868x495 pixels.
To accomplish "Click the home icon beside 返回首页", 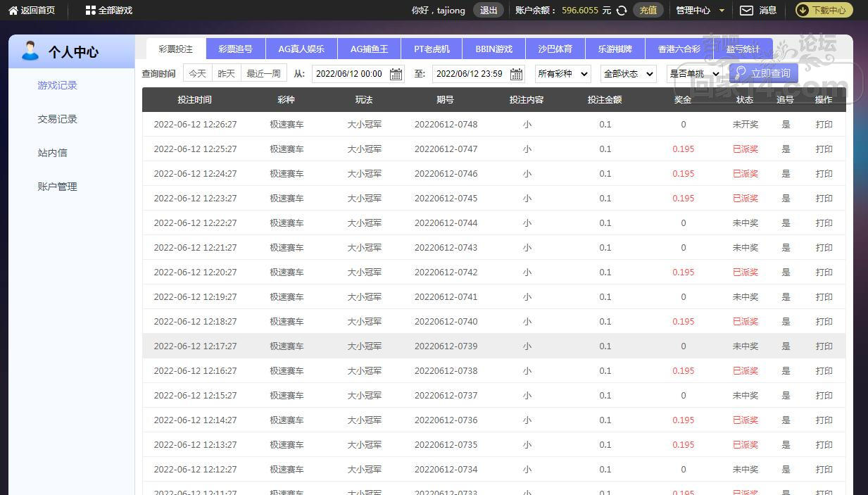I will 13,11.
